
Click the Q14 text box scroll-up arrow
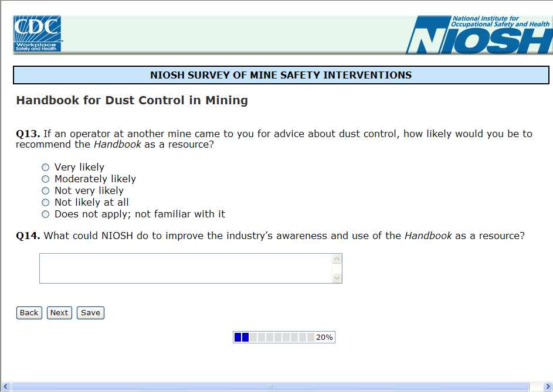coord(337,259)
